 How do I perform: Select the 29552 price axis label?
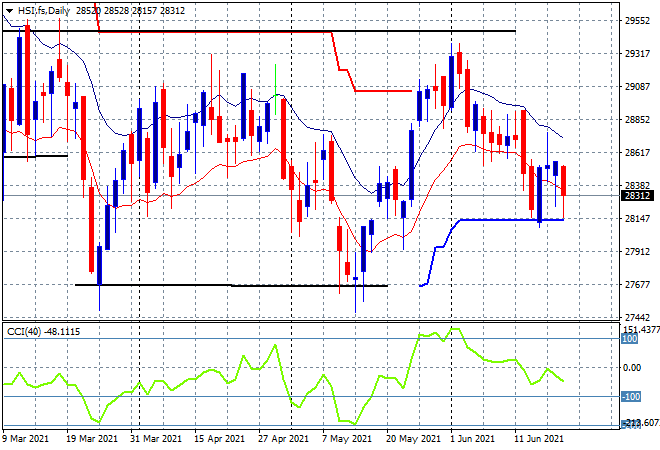[637, 21]
